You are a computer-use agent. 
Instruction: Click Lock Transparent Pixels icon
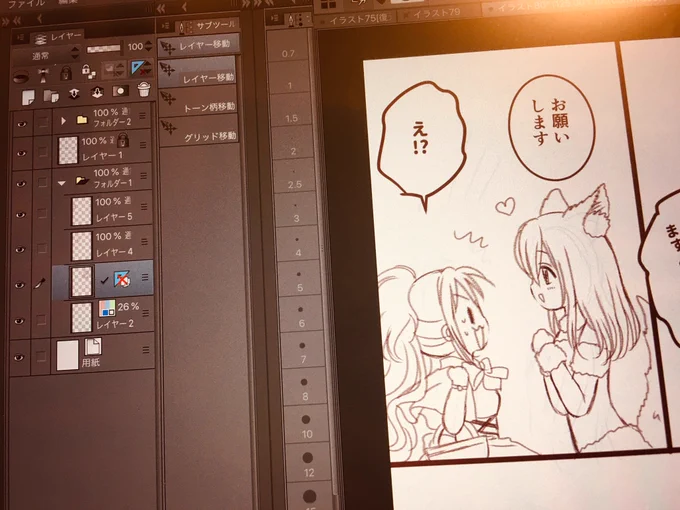pos(88,72)
